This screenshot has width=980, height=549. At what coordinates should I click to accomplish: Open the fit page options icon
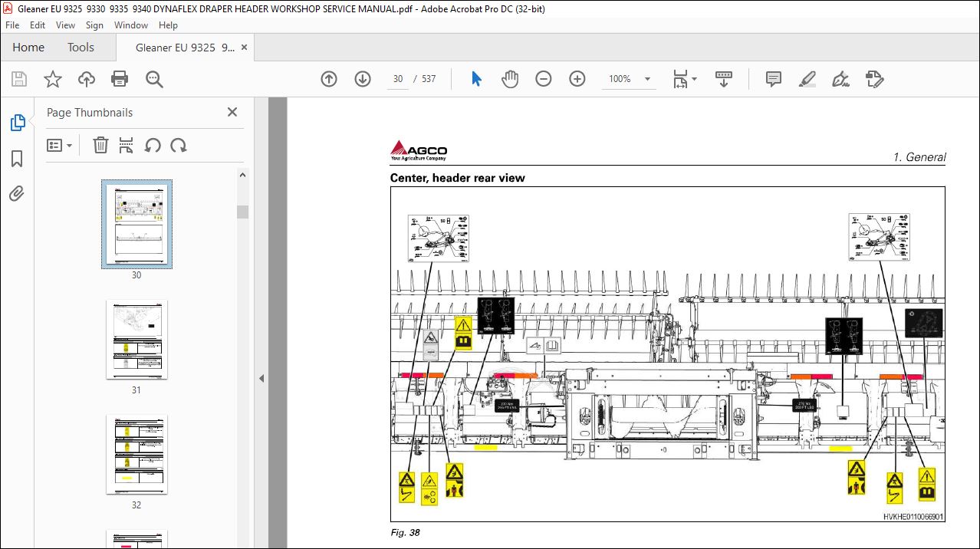(x=679, y=79)
